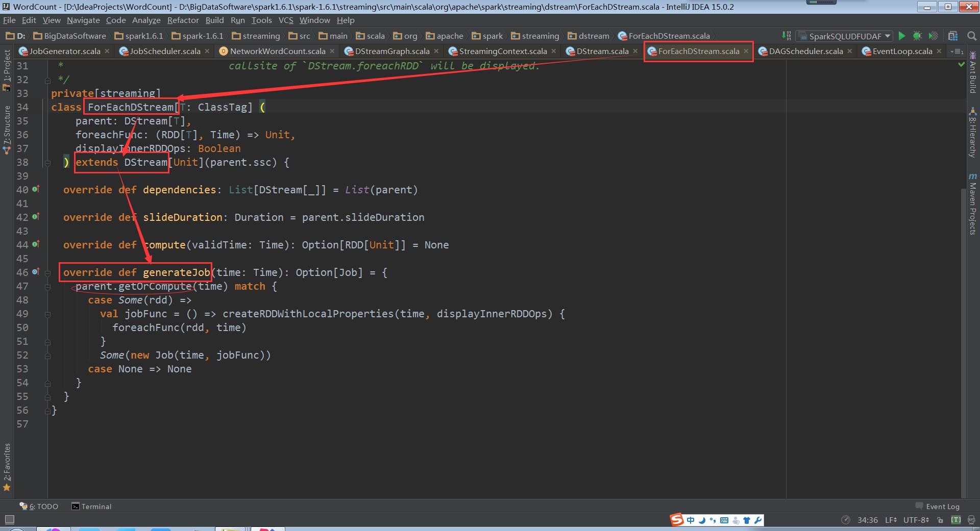Open the Analyze menu
The width and height of the screenshot is (980, 531).
pos(146,20)
